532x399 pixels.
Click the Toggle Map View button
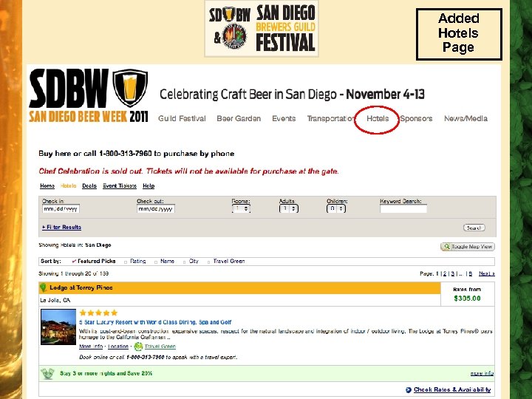(x=468, y=247)
